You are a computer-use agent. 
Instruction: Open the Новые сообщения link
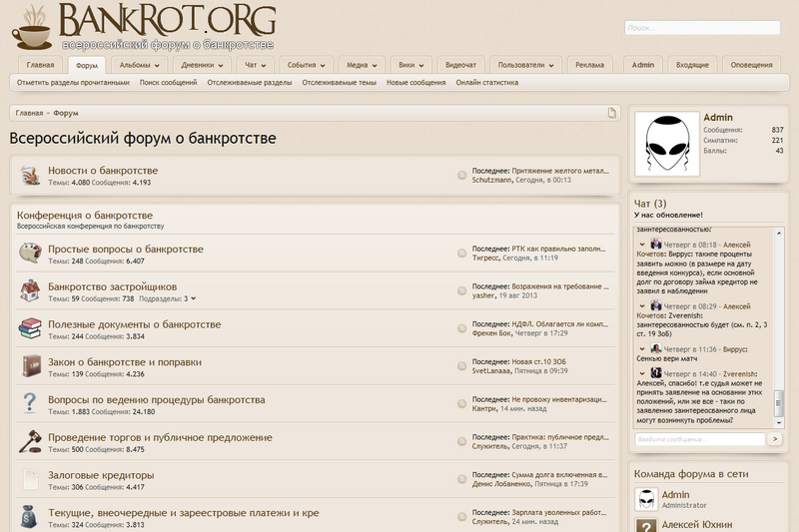tap(415, 83)
